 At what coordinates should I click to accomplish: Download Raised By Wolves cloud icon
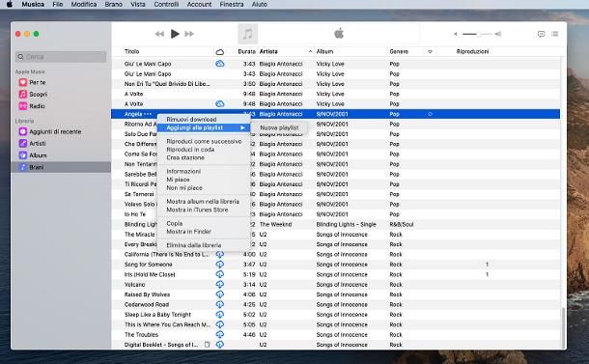[220, 294]
